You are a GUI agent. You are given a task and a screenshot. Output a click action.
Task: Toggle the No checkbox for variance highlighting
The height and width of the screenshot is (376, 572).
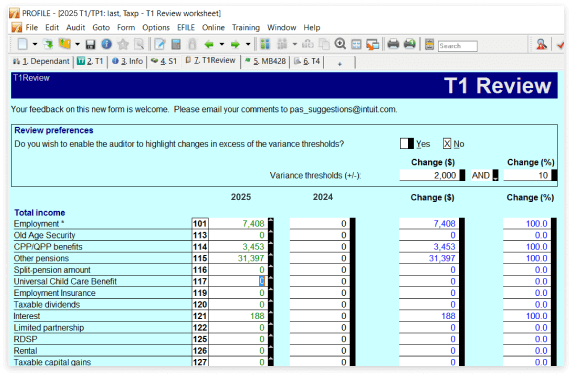pyautogui.click(x=447, y=144)
